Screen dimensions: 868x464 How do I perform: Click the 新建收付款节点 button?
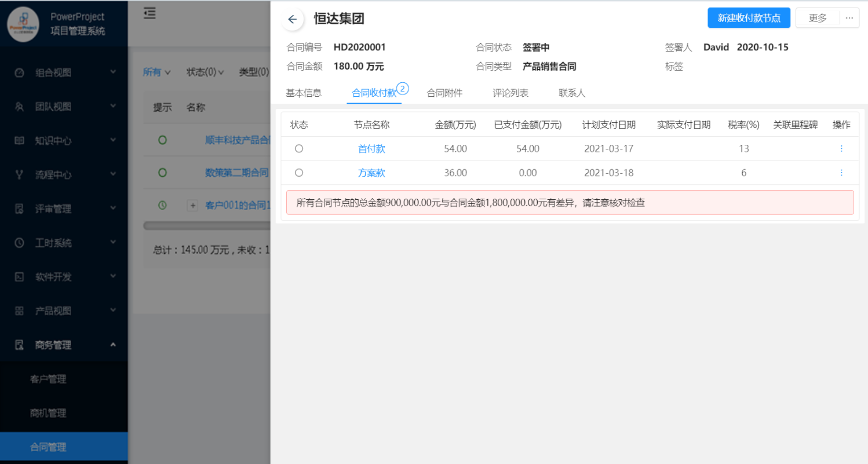click(749, 18)
